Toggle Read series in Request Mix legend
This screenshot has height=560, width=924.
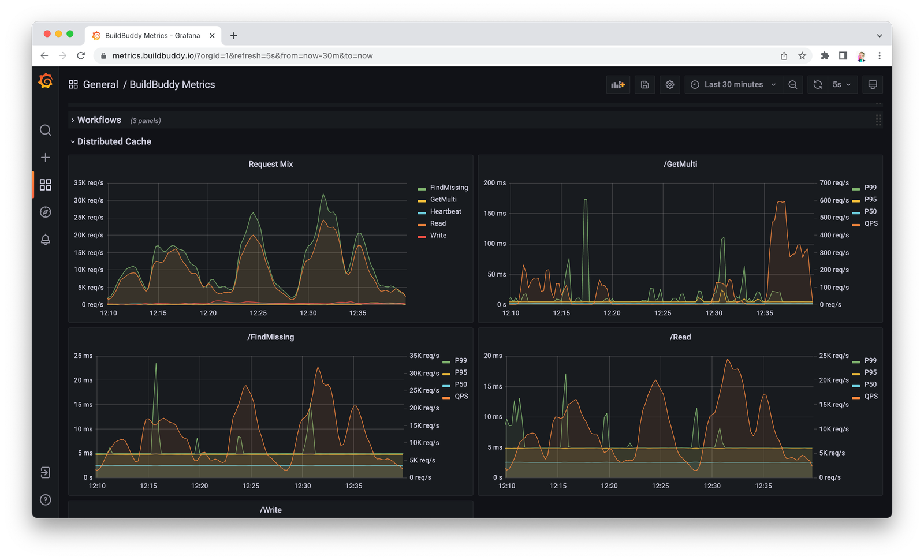coord(438,223)
